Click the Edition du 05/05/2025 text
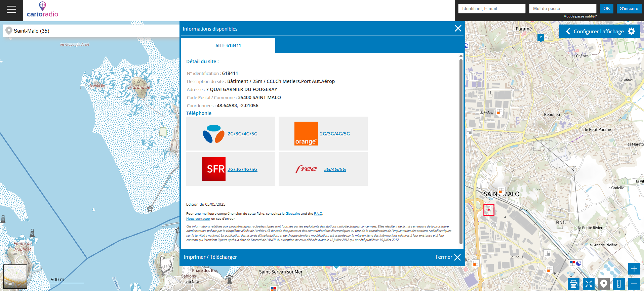This screenshot has width=644, height=291. pyautogui.click(x=206, y=204)
